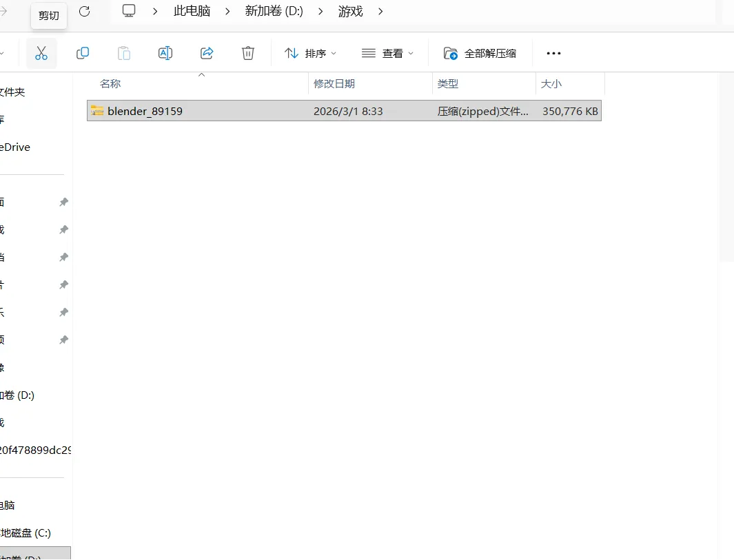The image size is (734, 560).
Task: Click 游戏 in the address breadcrumb
Action: coord(351,11)
